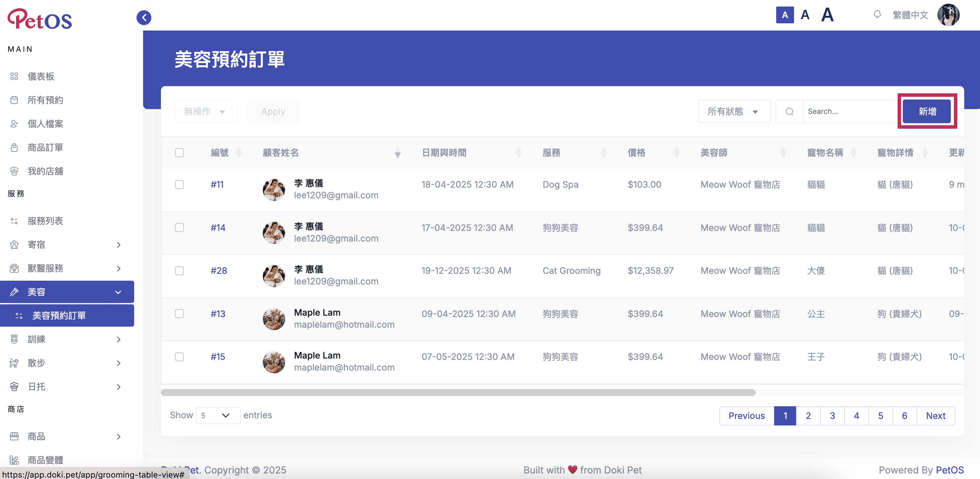Go to pagination page 3
The width and height of the screenshot is (980, 479).
coord(832,416)
